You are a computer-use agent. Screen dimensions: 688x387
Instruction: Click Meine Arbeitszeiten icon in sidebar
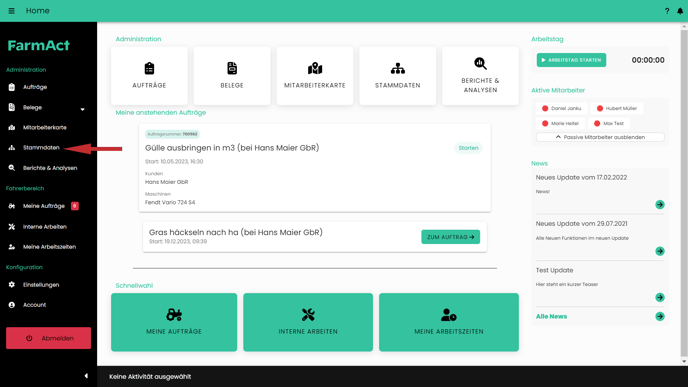[12, 247]
